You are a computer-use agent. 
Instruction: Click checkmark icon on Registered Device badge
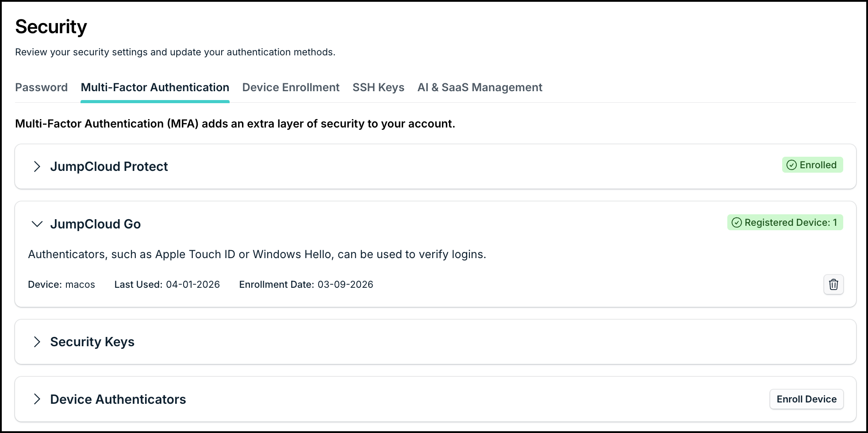point(737,222)
